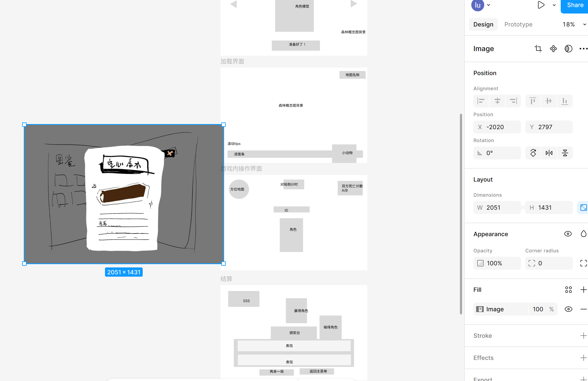Add a new Stroke

pyautogui.click(x=583, y=336)
